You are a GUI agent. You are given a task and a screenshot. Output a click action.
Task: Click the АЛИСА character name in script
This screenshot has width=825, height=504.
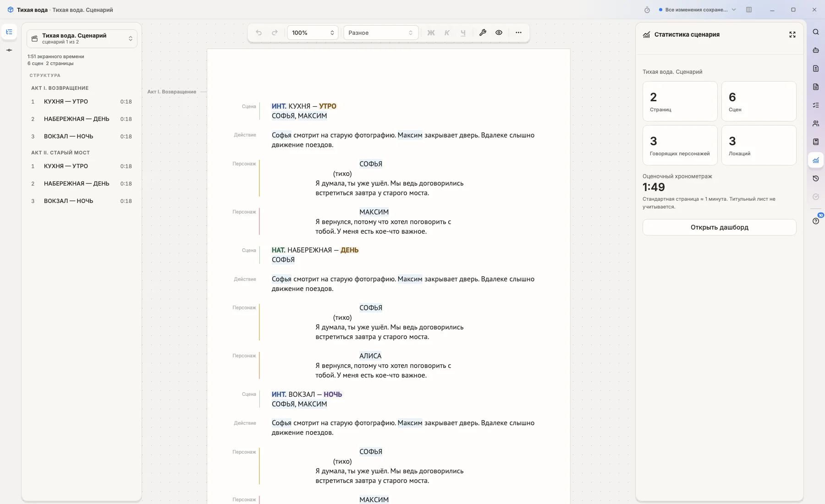(370, 356)
